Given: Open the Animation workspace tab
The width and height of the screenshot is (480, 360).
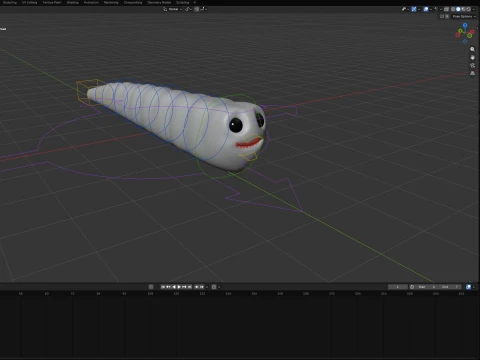Looking at the screenshot, I should [x=91, y=2].
